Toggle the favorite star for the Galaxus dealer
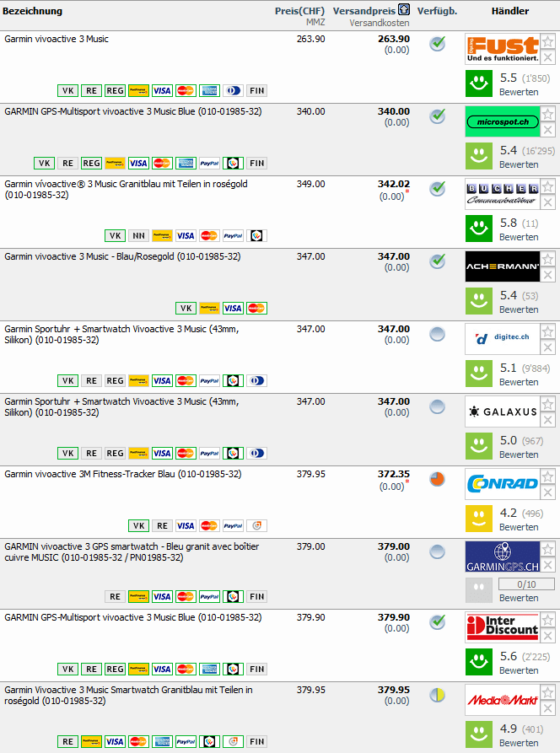Image resolution: width=560 pixels, height=753 pixels. (x=548, y=404)
